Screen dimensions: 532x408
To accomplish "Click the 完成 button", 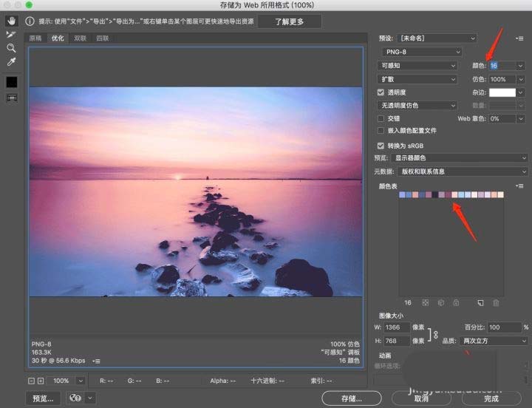I will click(491, 398).
